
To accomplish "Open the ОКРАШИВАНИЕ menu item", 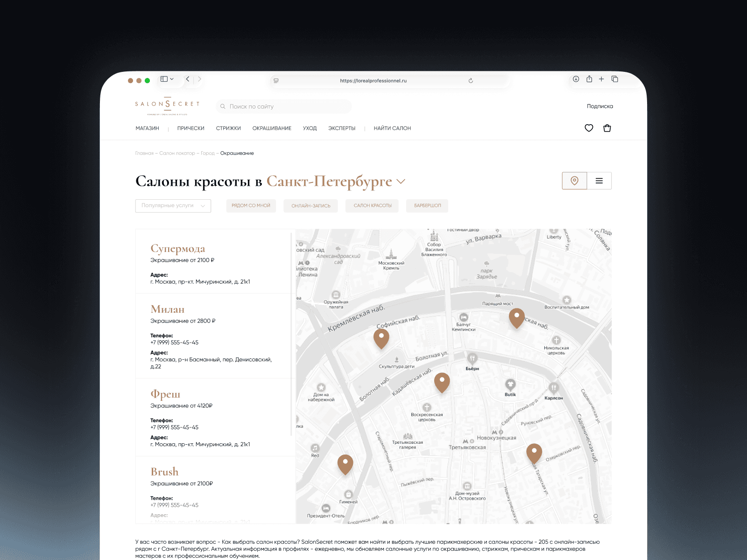I will 272,128.
